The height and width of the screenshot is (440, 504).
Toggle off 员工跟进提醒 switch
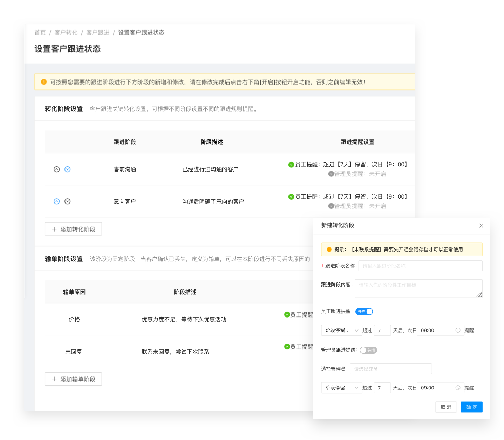coord(364,312)
